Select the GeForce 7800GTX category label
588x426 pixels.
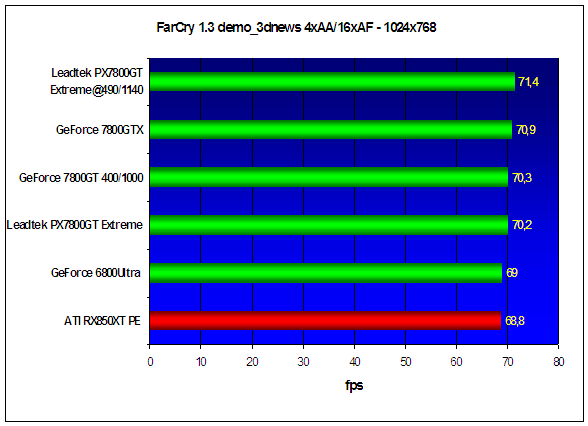pyautogui.click(x=100, y=130)
